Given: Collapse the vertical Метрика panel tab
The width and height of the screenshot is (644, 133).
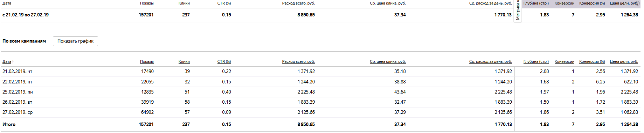Looking at the screenshot, I should click(x=518, y=10).
